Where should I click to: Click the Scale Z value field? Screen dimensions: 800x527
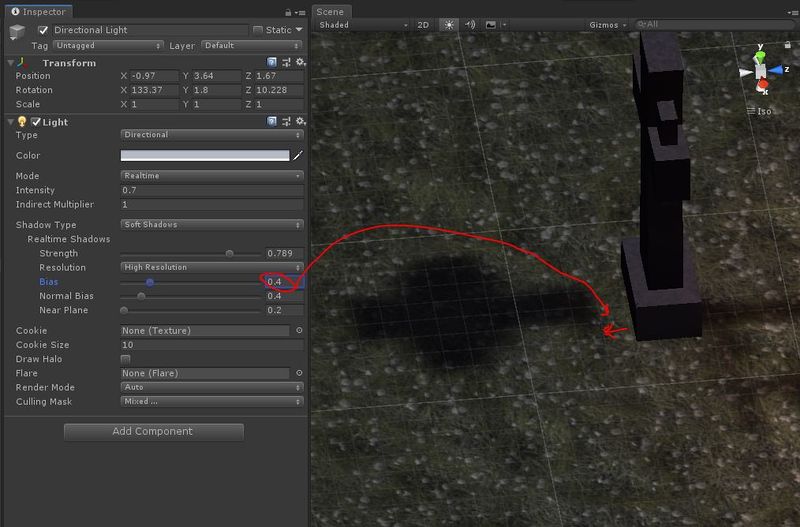click(x=279, y=105)
